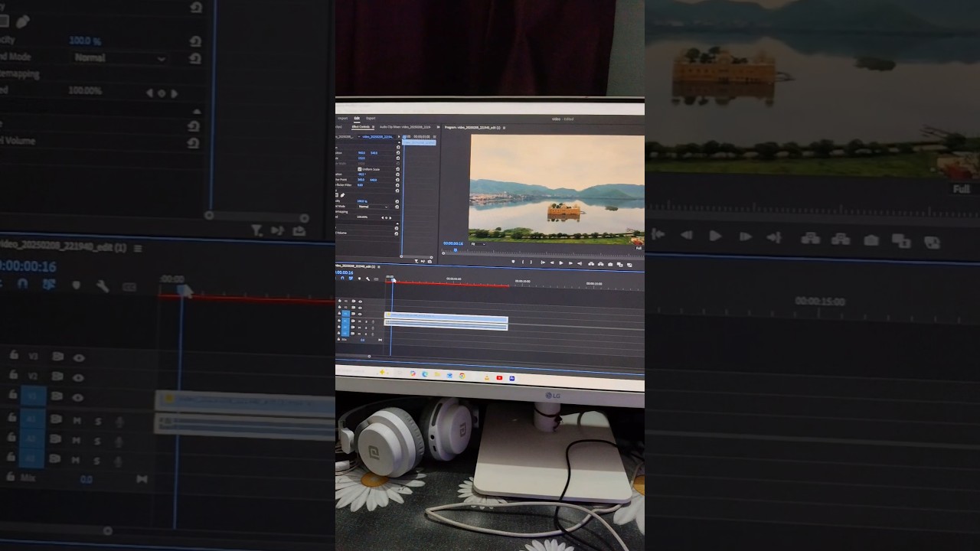Viewport: 980px width, 551px height.
Task: Open Comparison View in Program monitor
Action: (619, 265)
